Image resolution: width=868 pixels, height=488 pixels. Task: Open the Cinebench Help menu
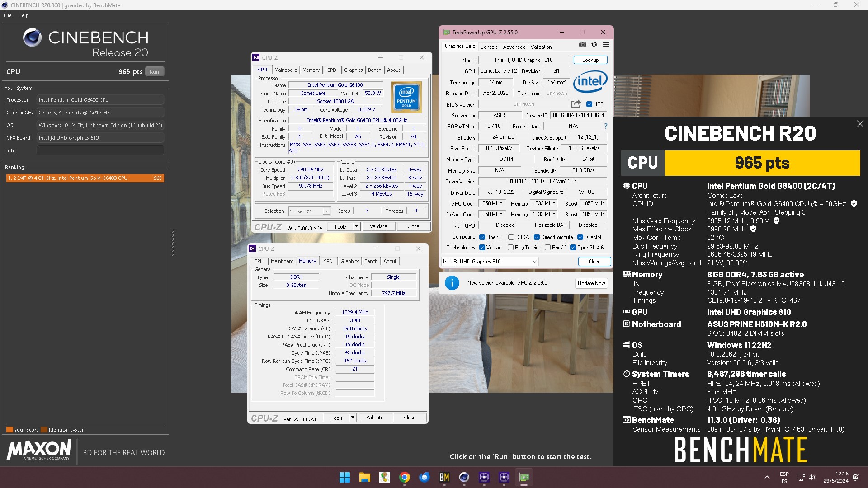coord(24,15)
